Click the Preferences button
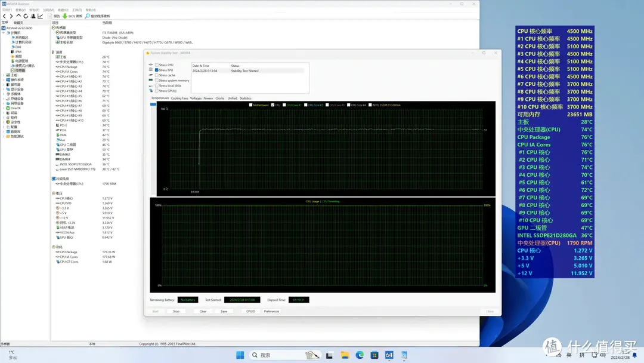Screen dimensions: 644x363 [271, 311]
